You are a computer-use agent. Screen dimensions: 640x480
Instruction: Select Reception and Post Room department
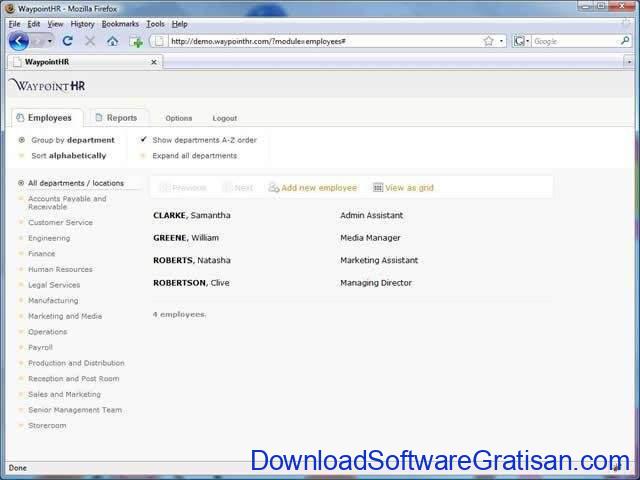(73, 379)
